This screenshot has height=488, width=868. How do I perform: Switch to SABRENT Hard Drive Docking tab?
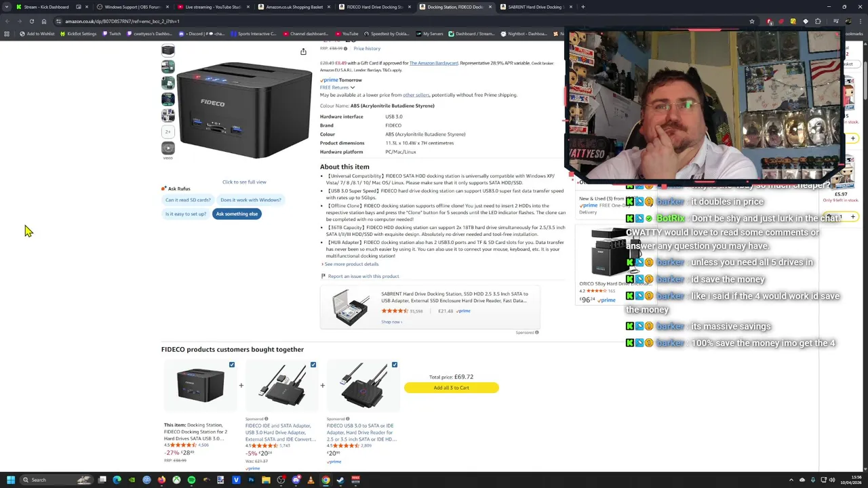pos(535,7)
